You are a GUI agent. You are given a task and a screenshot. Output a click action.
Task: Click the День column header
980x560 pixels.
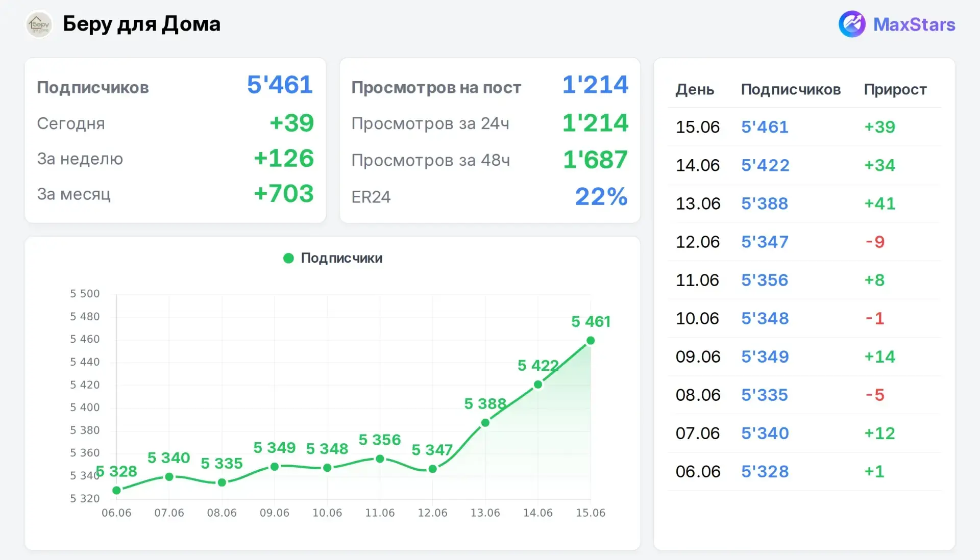(x=695, y=90)
